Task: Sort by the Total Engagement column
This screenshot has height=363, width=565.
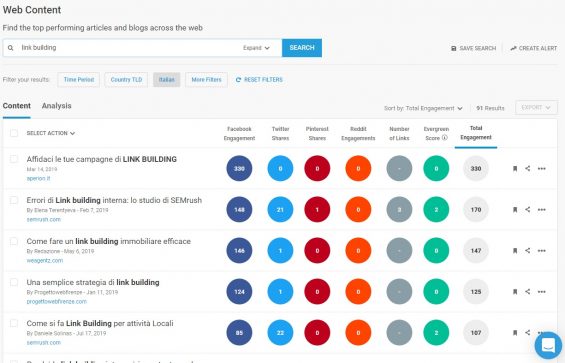Action: (476, 133)
